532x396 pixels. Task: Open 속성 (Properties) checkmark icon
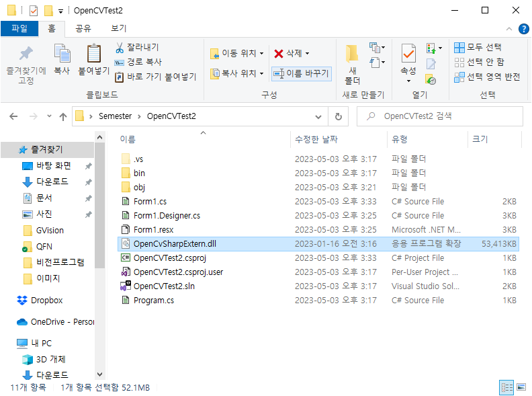point(408,53)
